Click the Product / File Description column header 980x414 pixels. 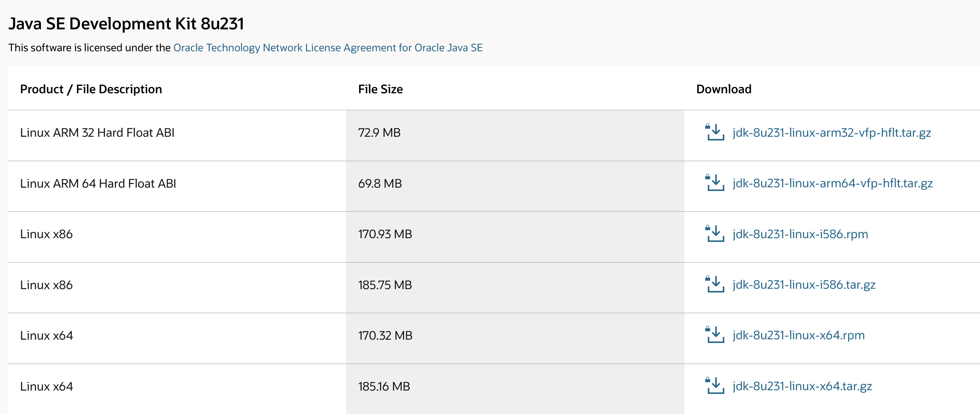click(x=91, y=89)
